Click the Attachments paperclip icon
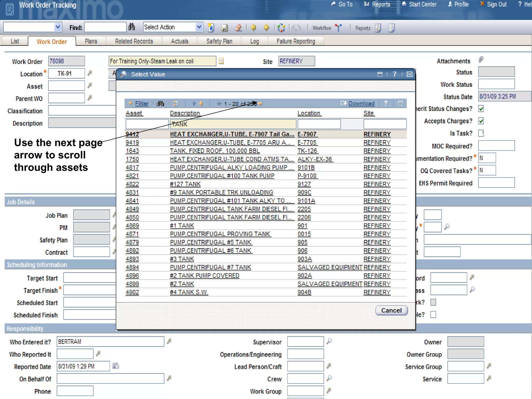The height and width of the screenshot is (399, 532). [x=481, y=60]
